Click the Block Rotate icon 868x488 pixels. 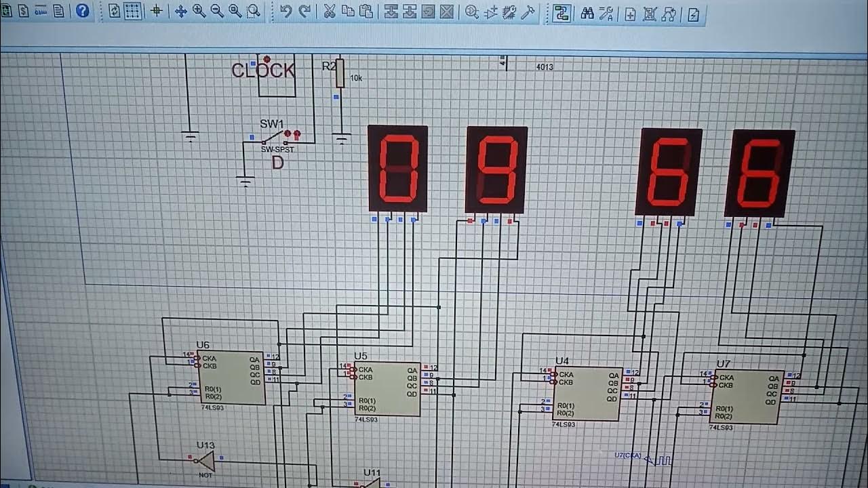428,12
